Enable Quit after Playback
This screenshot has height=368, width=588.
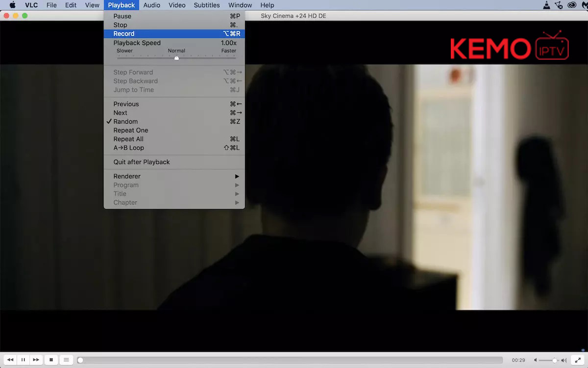click(x=174, y=162)
